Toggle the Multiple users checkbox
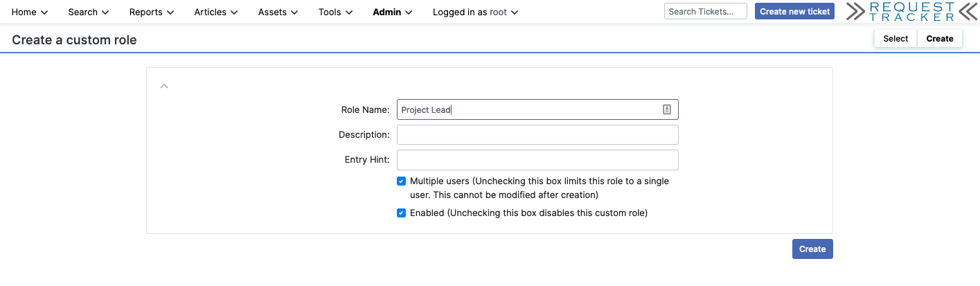Image resolution: width=980 pixels, height=286 pixels. [x=401, y=181]
